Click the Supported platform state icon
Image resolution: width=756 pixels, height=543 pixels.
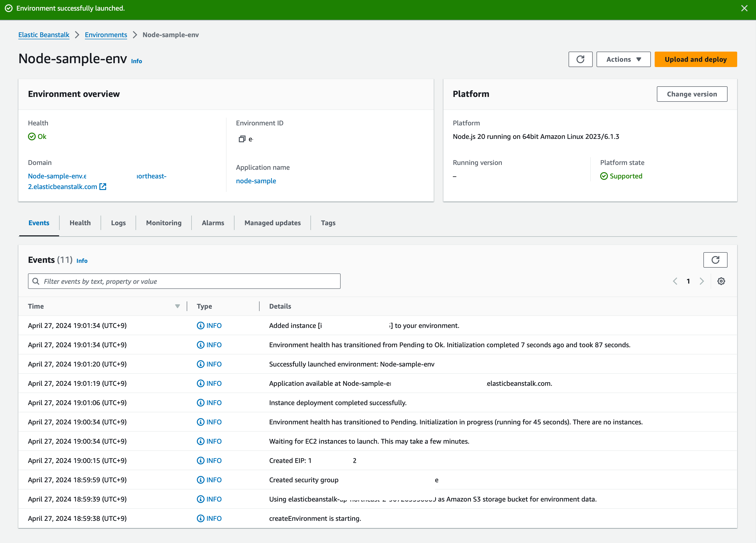(x=604, y=176)
